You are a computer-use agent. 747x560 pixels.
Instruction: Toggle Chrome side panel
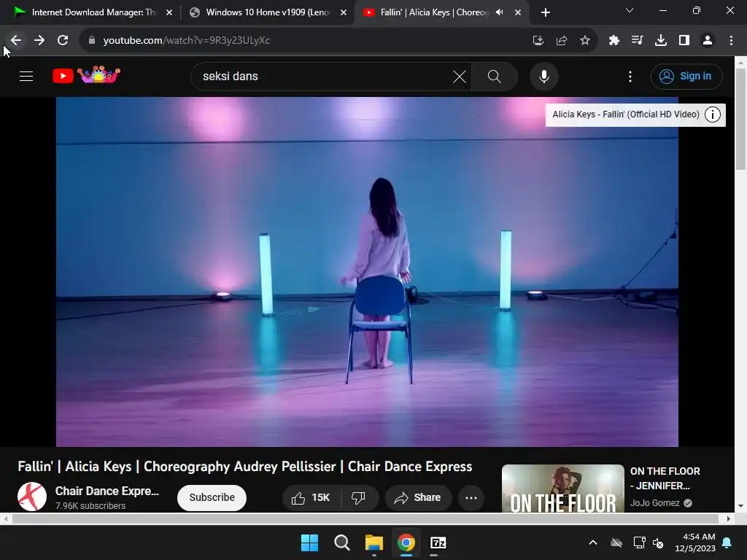(684, 41)
